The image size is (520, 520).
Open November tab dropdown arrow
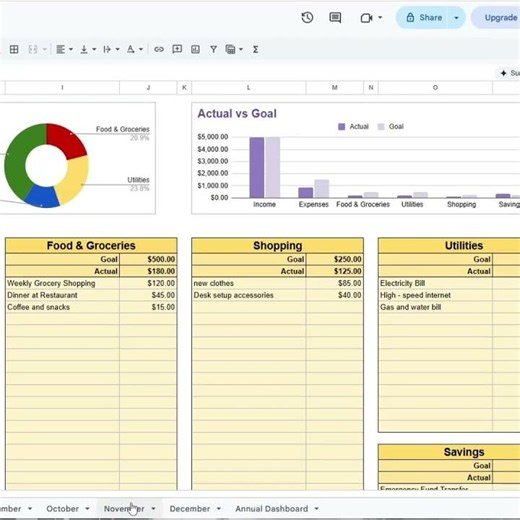[x=153, y=509]
